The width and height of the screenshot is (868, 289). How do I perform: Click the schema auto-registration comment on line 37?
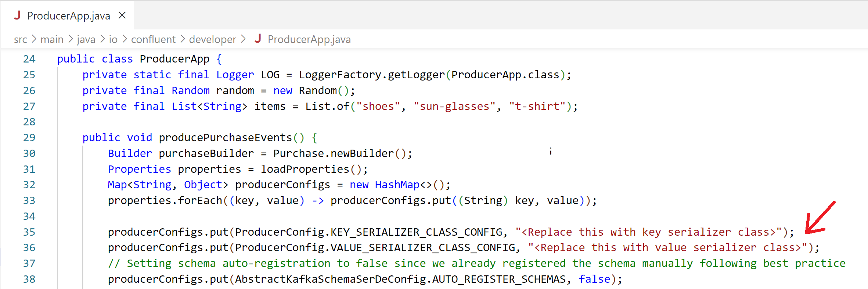[x=477, y=264]
